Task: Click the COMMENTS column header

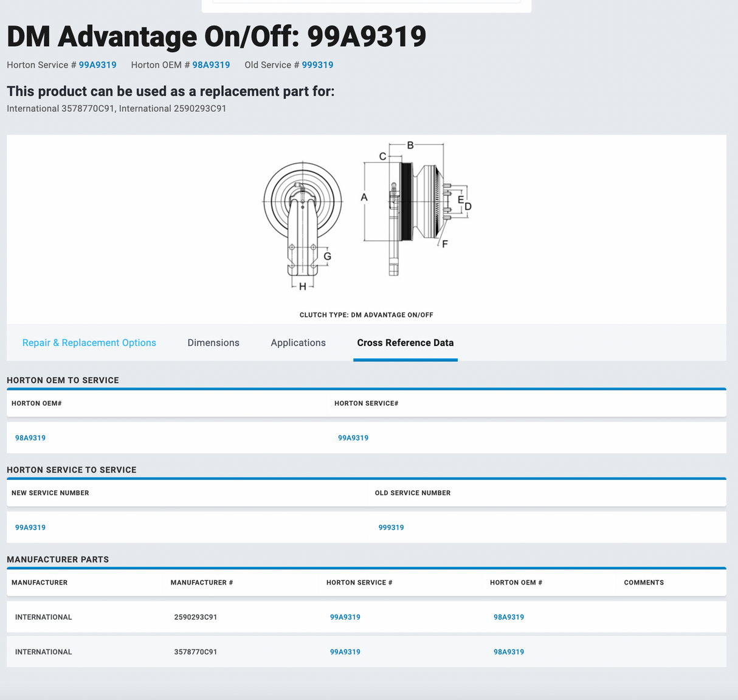Action: click(x=644, y=583)
